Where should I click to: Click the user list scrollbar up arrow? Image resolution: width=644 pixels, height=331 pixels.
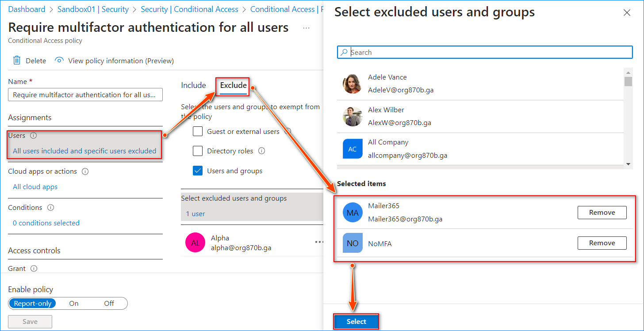click(629, 72)
